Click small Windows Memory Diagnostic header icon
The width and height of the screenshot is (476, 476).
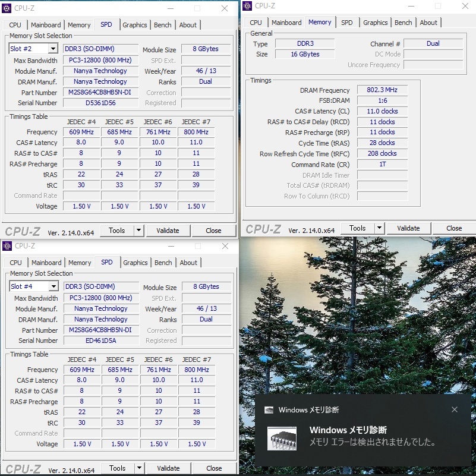click(269, 410)
